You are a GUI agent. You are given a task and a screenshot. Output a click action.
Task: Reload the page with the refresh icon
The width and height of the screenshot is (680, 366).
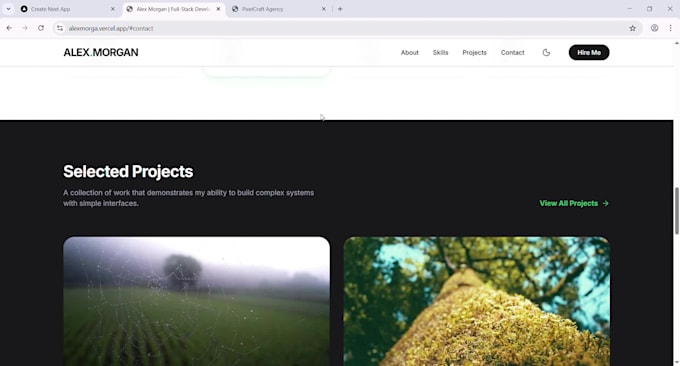click(41, 28)
